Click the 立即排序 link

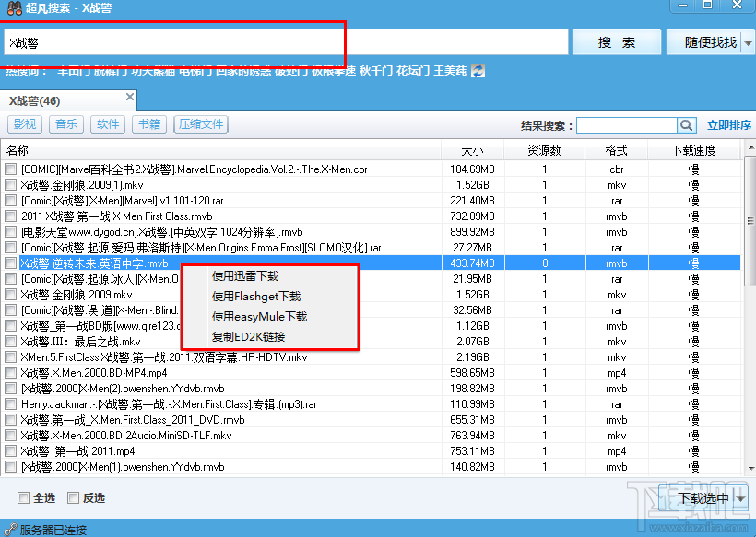729,125
